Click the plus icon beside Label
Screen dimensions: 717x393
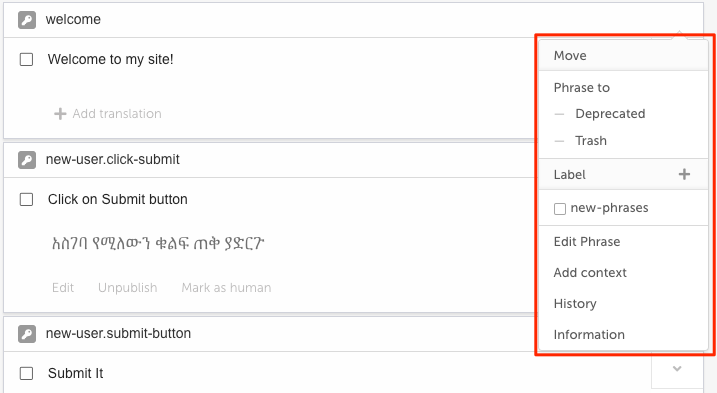click(x=684, y=174)
